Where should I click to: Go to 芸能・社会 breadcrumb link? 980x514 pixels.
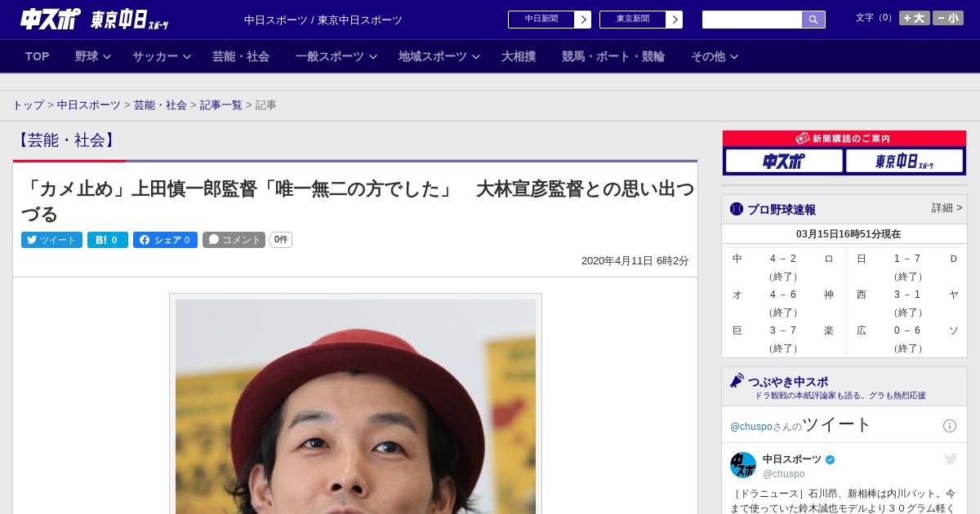coord(160,105)
